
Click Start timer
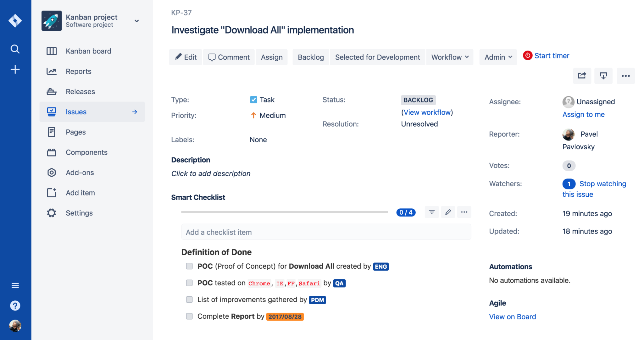click(x=552, y=56)
